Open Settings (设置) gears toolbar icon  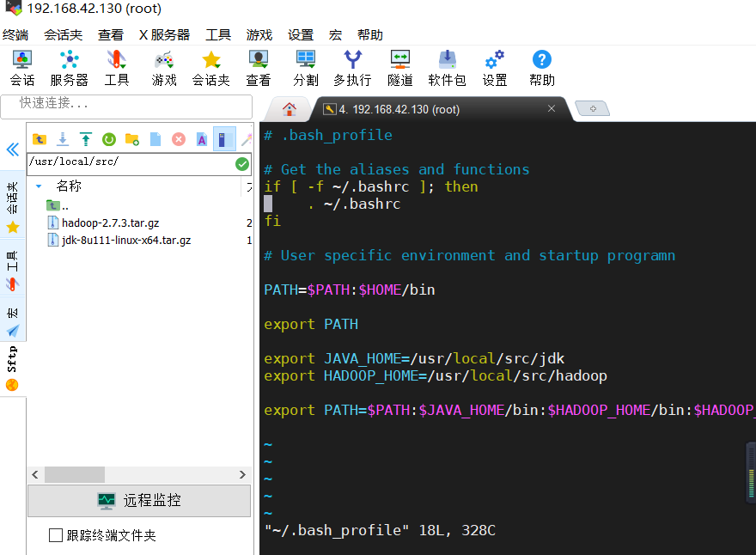[495, 69]
